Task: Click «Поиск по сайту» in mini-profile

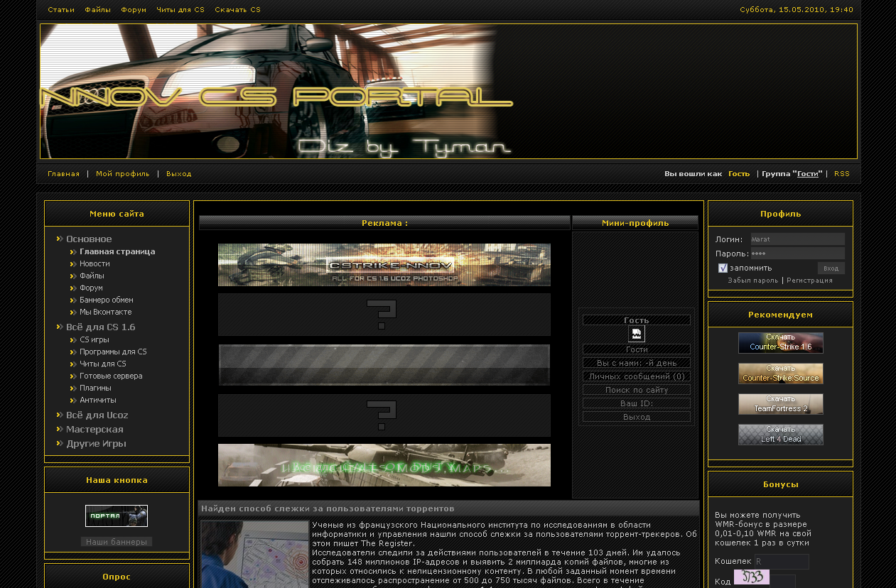Action: 637,390
